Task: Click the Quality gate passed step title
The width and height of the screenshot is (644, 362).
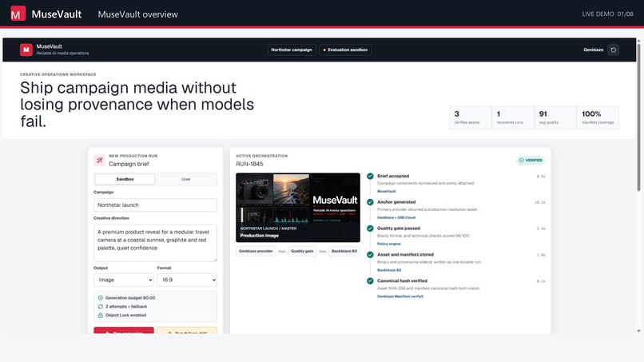Action: (399, 229)
